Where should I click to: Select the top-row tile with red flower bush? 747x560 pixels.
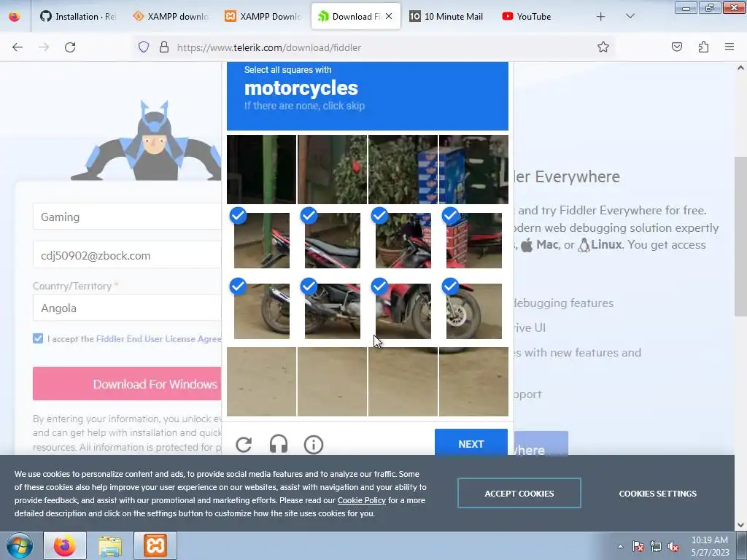pos(332,169)
